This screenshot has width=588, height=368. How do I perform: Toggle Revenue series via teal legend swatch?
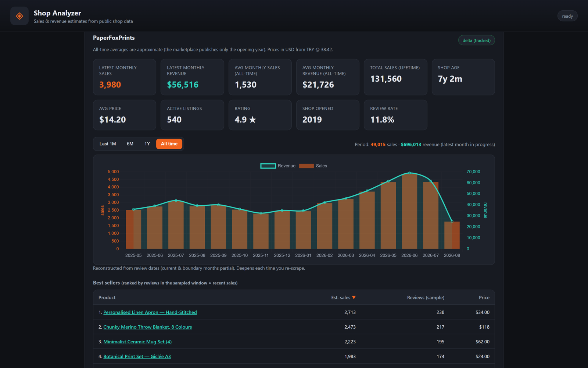click(268, 166)
